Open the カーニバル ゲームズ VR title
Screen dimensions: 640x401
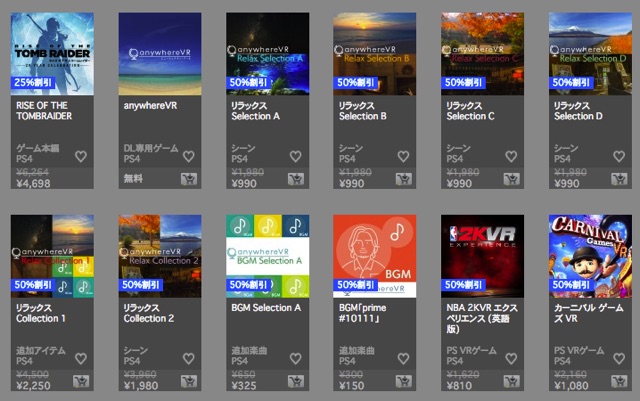tap(589, 313)
